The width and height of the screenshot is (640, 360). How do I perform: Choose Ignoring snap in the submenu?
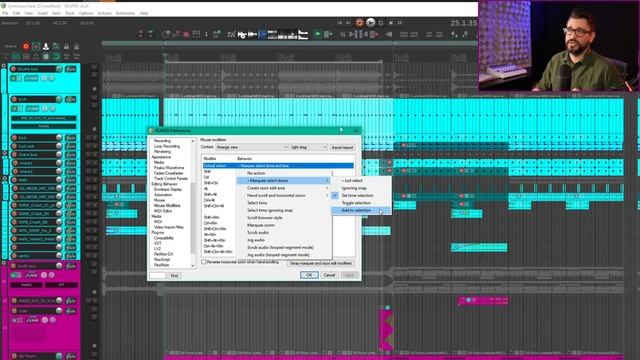click(360, 188)
